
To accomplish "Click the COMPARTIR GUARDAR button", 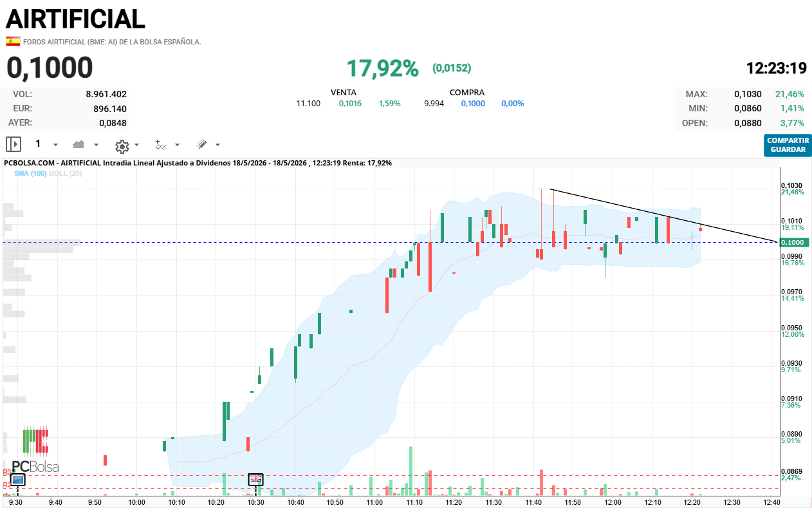I will 788,145.
